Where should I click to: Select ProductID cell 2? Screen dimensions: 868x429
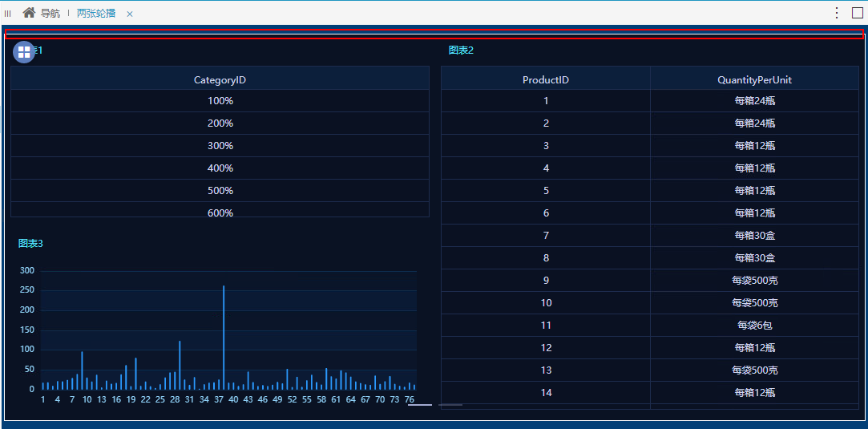[546, 123]
